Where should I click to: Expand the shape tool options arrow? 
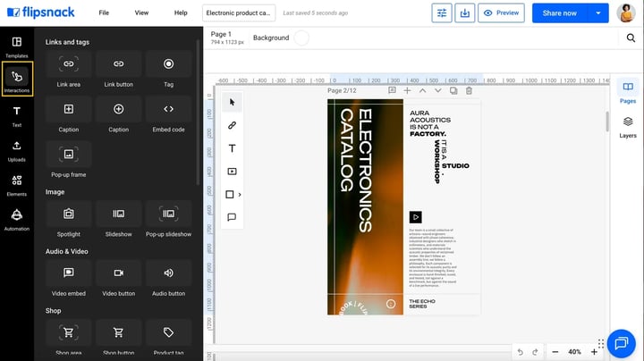click(240, 195)
